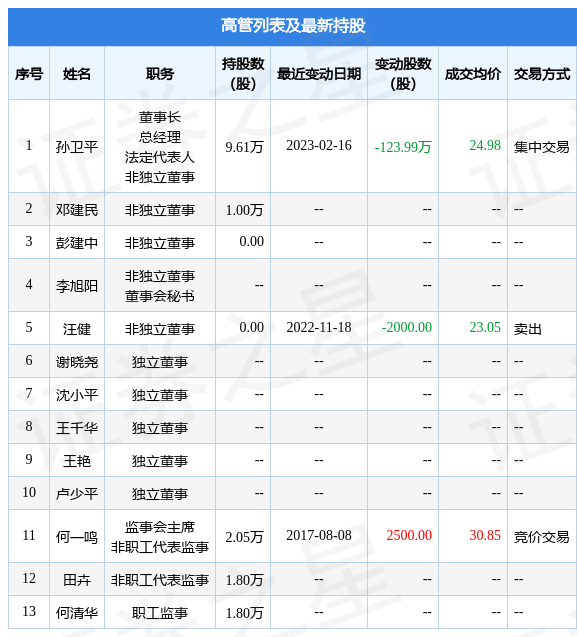Select the 姓名 column header
Image resolution: width=577 pixels, height=637 pixels.
pyautogui.click(x=77, y=74)
